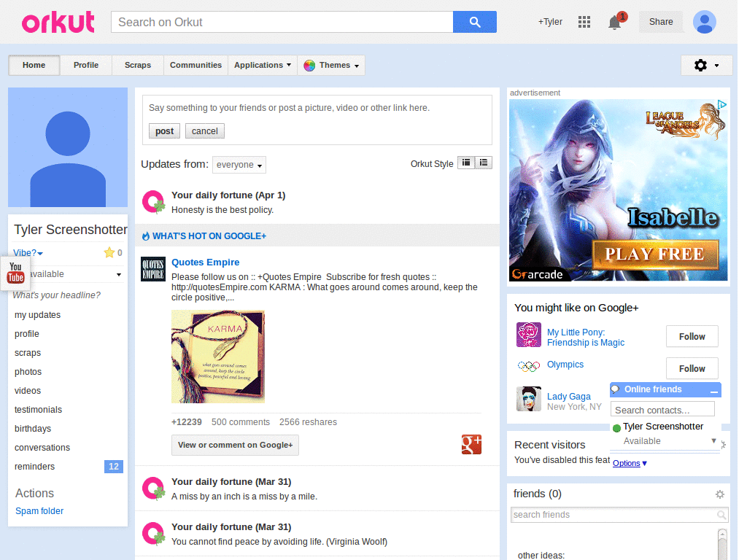Click PLAY FREE on the advertisement
Image resolution: width=747 pixels, height=560 pixels.
[655, 254]
